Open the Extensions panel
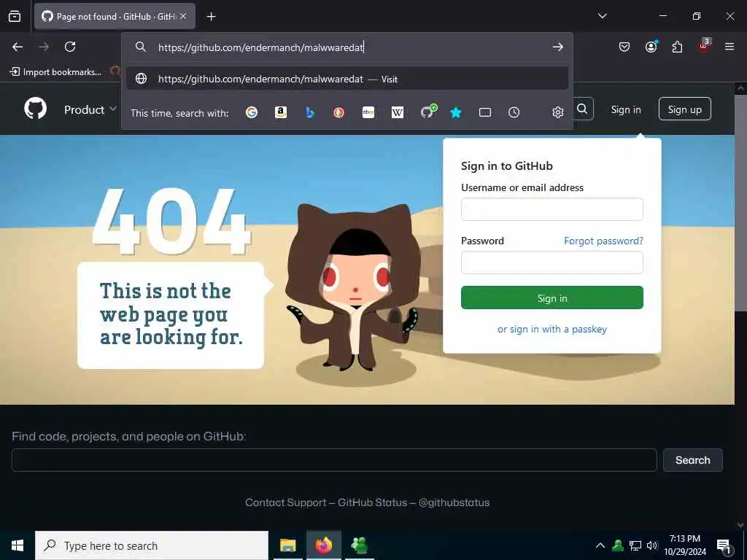The height and width of the screenshot is (560, 747). pyautogui.click(x=678, y=47)
